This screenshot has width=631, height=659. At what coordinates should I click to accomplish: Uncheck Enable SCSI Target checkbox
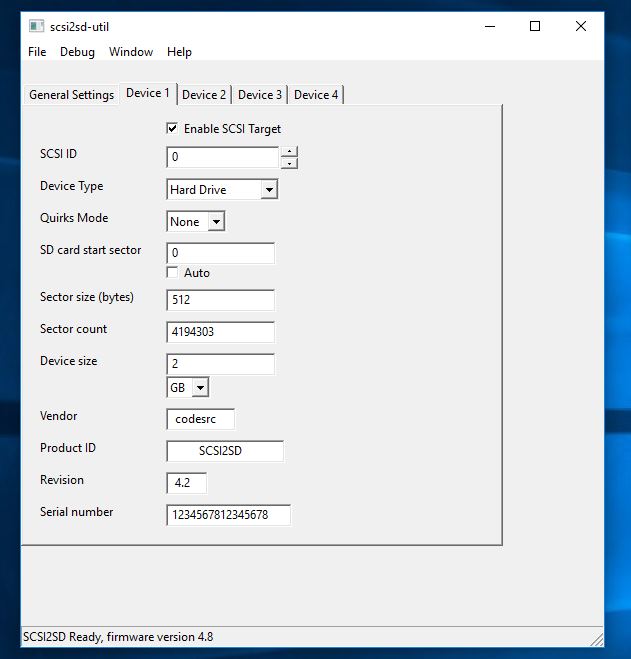click(x=172, y=128)
